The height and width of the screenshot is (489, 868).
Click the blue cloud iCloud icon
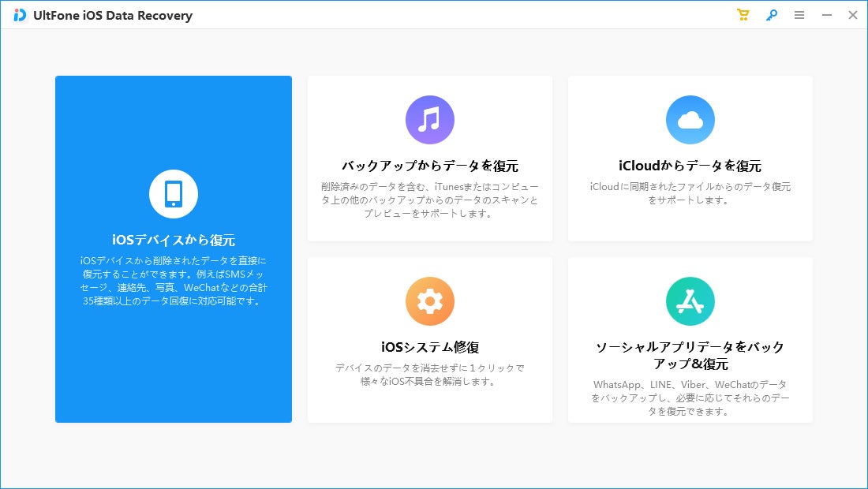pyautogui.click(x=690, y=120)
